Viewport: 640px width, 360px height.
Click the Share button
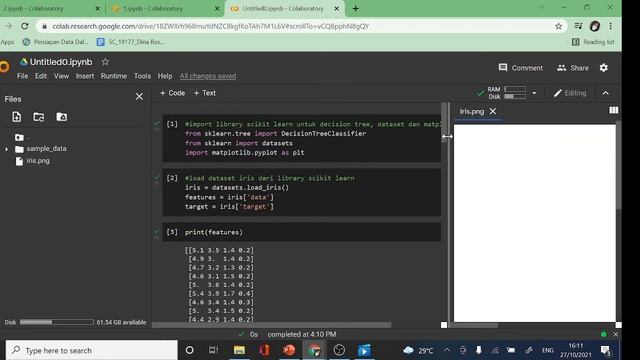pos(573,68)
